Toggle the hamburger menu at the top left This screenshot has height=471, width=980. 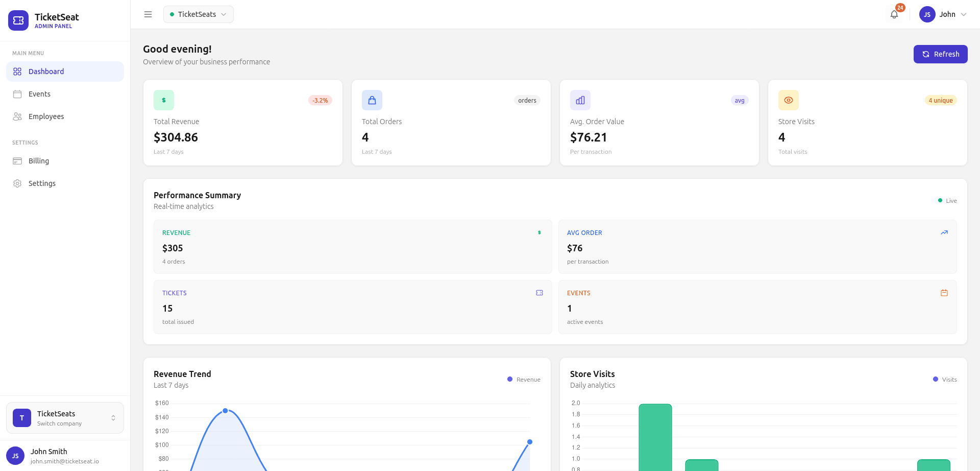click(148, 14)
